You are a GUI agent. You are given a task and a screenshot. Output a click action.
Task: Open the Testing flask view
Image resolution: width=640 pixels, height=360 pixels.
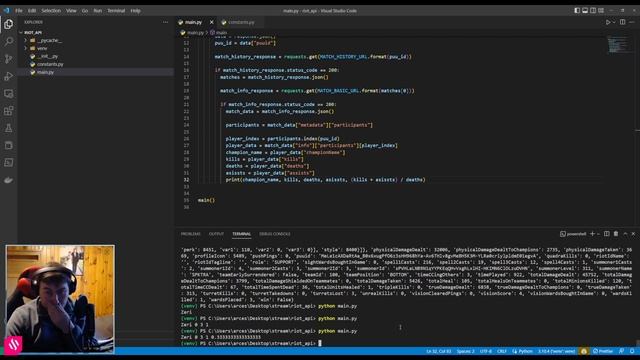click(x=9, y=128)
